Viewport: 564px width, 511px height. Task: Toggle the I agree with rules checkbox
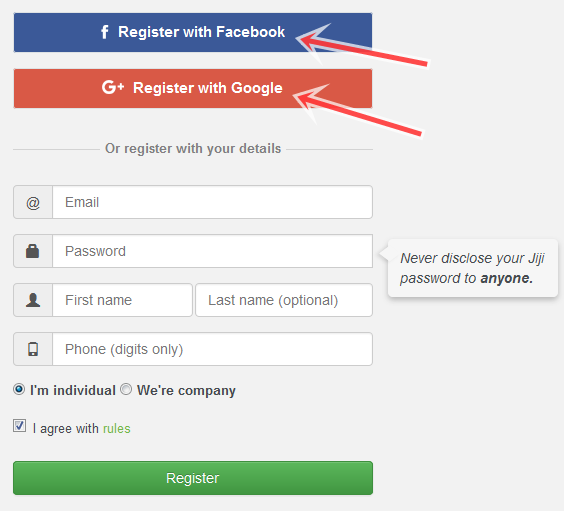coord(19,425)
